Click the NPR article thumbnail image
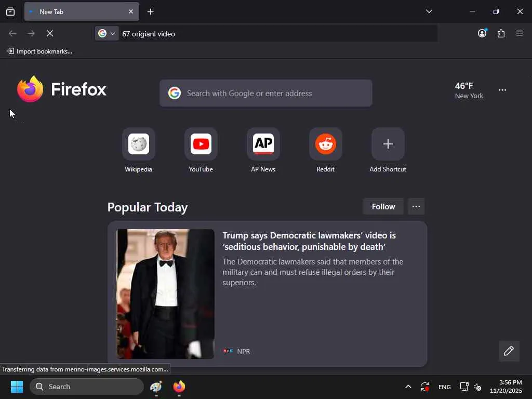532x399 pixels. [x=166, y=294]
